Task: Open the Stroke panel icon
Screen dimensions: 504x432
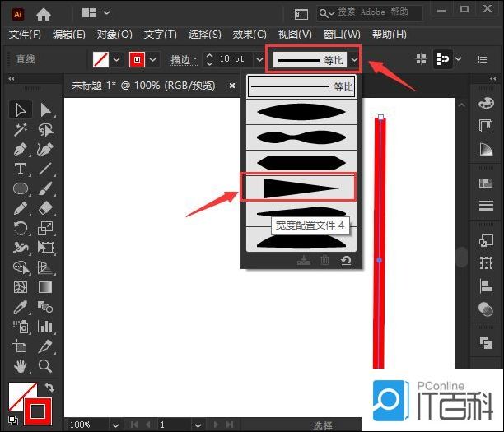Action: tap(486, 206)
